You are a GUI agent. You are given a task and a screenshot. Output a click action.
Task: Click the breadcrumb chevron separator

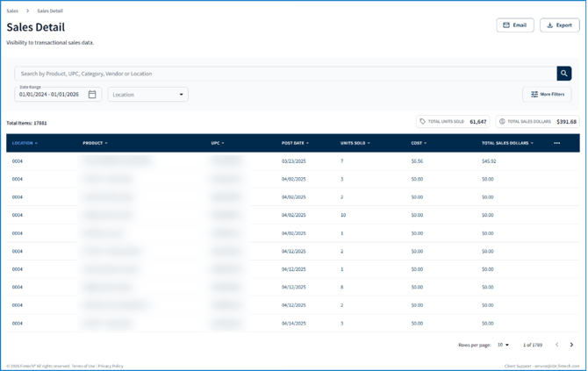click(27, 11)
